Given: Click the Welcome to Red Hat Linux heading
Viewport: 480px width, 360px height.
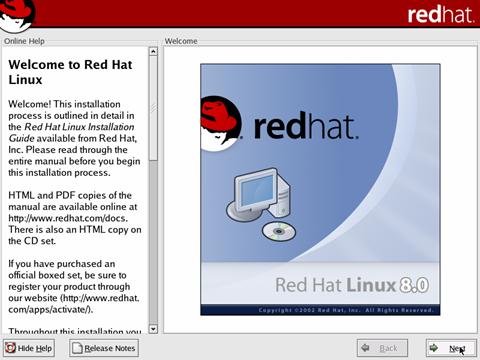Looking at the screenshot, I should pyautogui.click(x=70, y=72).
